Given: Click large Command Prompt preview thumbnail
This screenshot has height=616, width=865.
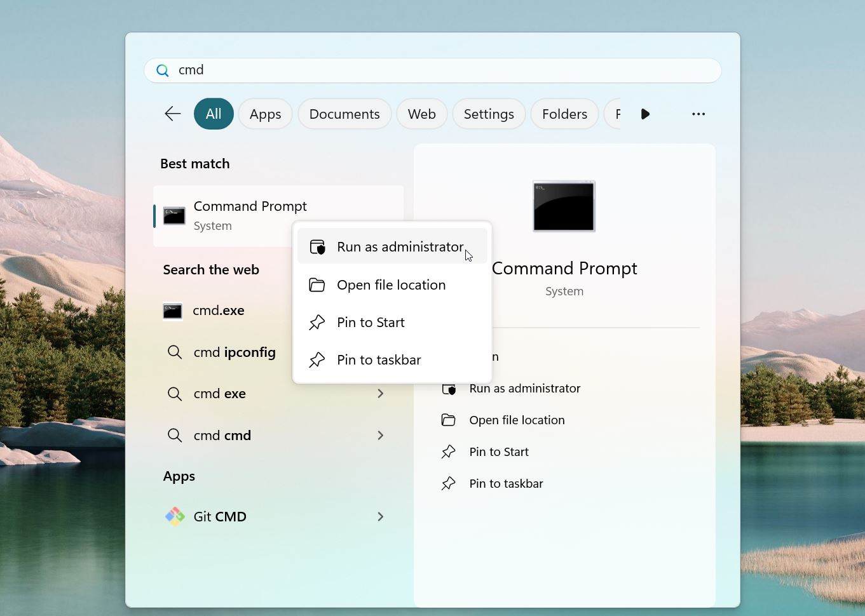Looking at the screenshot, I should coord(564,206).
